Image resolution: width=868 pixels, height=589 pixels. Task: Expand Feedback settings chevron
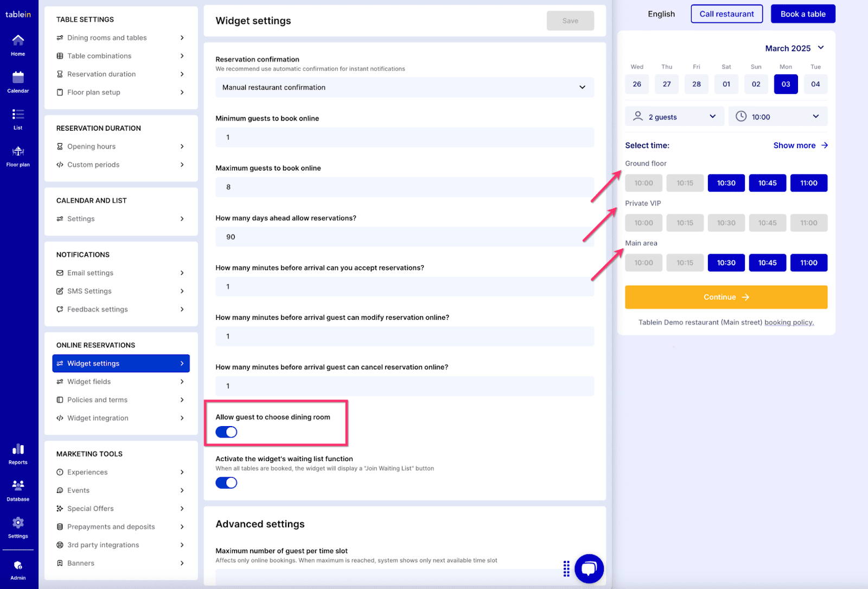[182, 309]
